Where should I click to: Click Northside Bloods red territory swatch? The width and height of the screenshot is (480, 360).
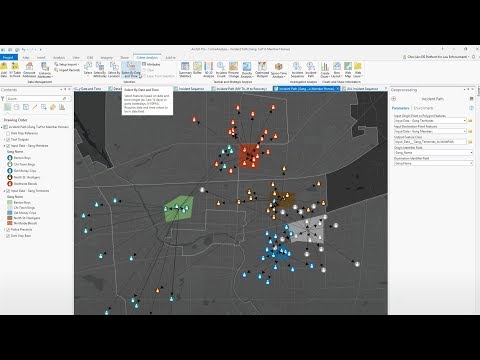point(10,223)
